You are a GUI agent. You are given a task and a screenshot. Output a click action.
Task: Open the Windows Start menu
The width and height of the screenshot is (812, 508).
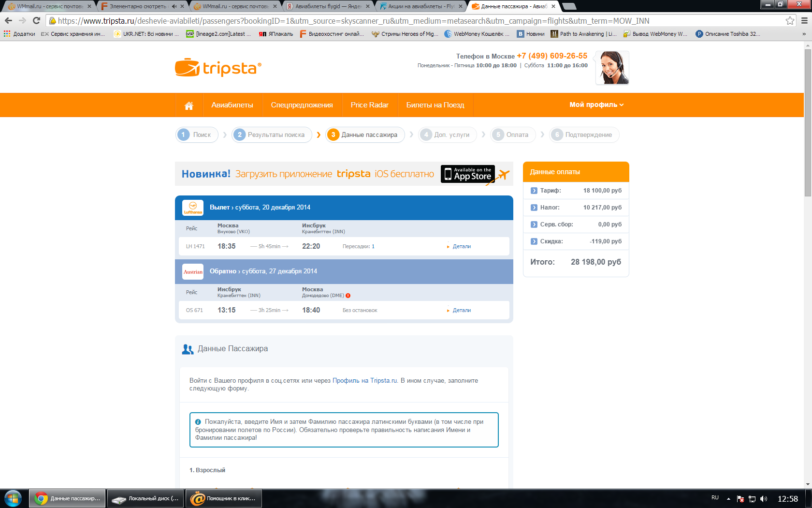13,498
